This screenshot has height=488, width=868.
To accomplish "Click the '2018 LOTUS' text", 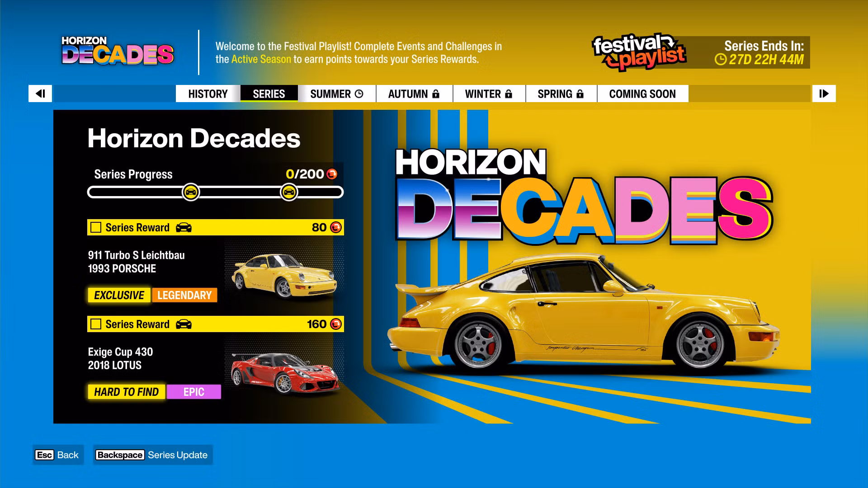I will [114, 366].
